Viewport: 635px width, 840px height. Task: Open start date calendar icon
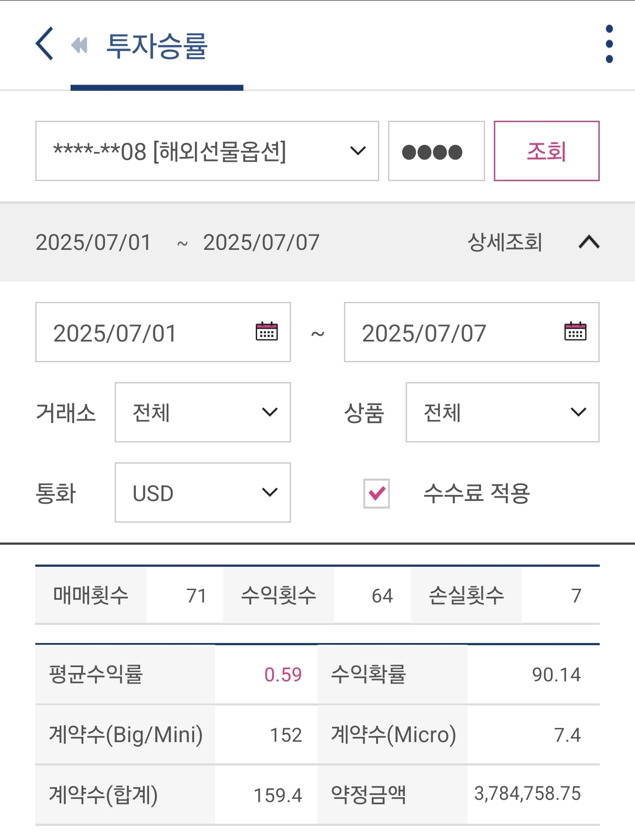(267, 331)
